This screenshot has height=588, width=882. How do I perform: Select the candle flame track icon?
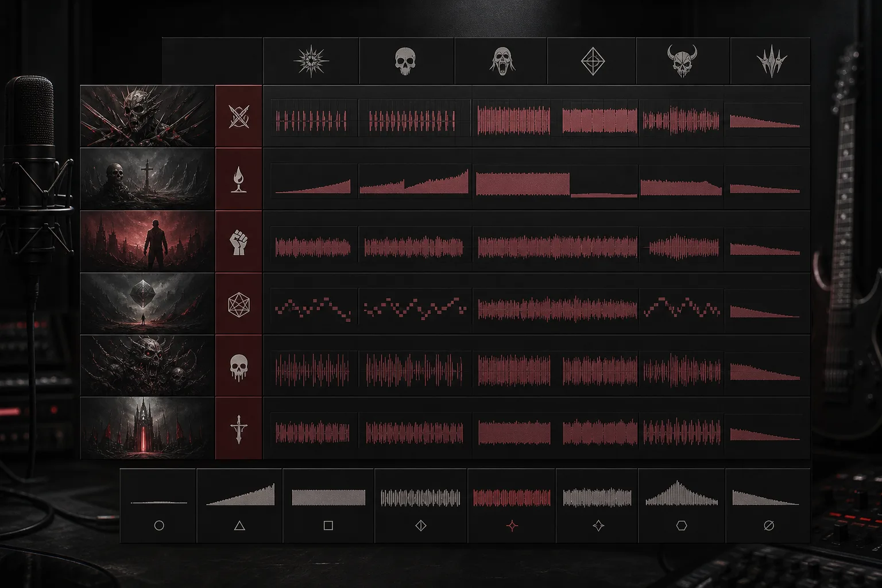pyautogui.click(x=238, y=179)
